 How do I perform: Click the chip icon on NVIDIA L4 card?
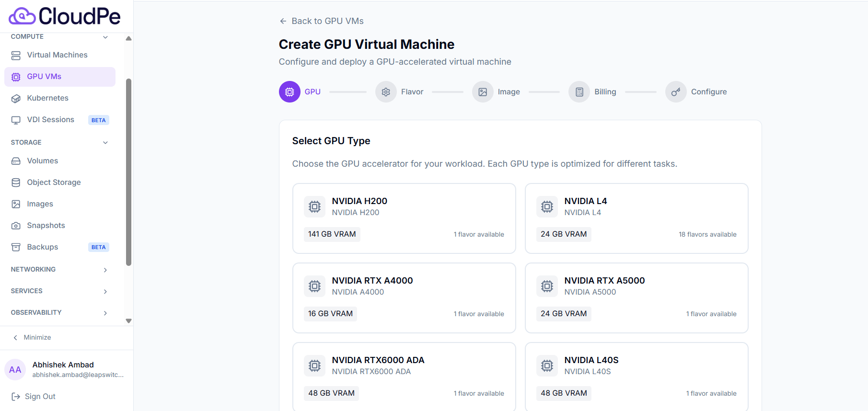[x=547, y=206]
